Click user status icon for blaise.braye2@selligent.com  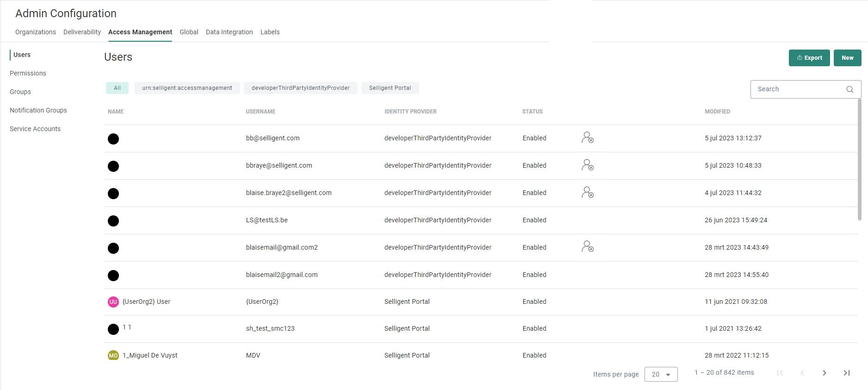[x=587, y=192]
